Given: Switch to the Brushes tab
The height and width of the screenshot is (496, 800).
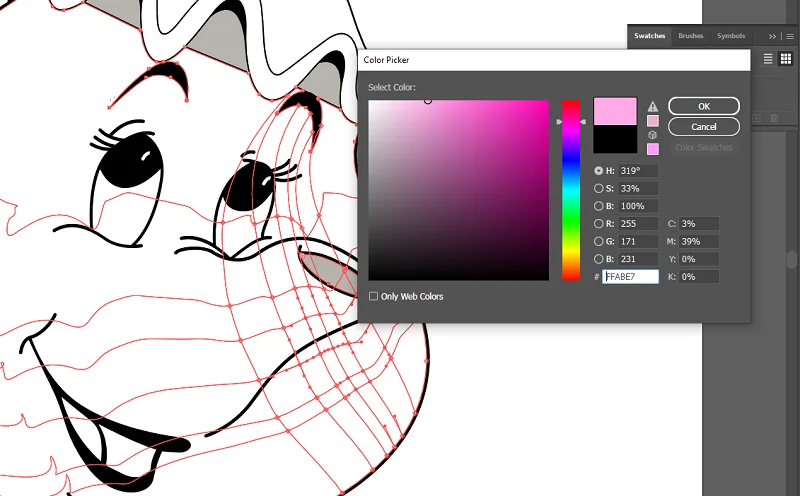Looking at the screenshot, I should 691,36.
